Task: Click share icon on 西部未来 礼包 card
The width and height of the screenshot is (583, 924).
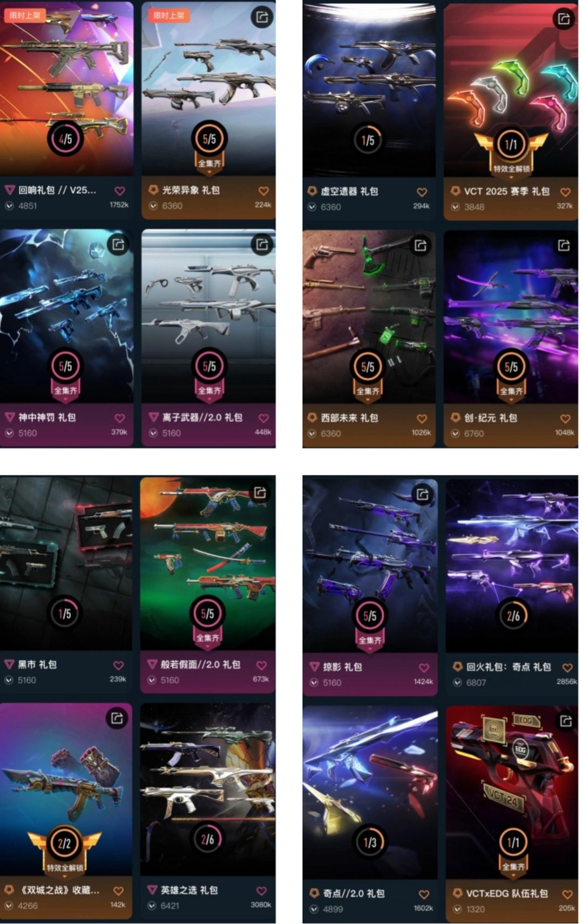Action: pos(420,246)
